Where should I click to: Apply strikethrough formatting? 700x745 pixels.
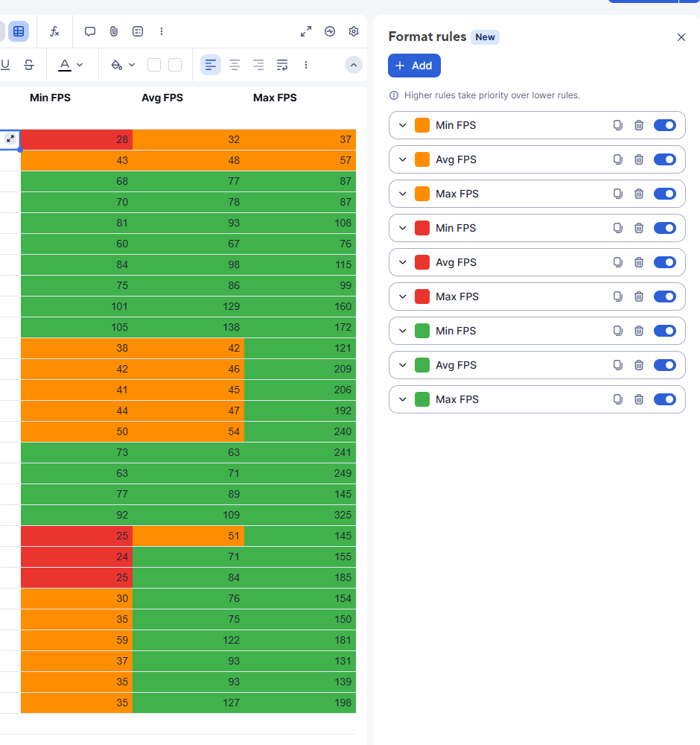pyautogui.click(x=29, y=65)
